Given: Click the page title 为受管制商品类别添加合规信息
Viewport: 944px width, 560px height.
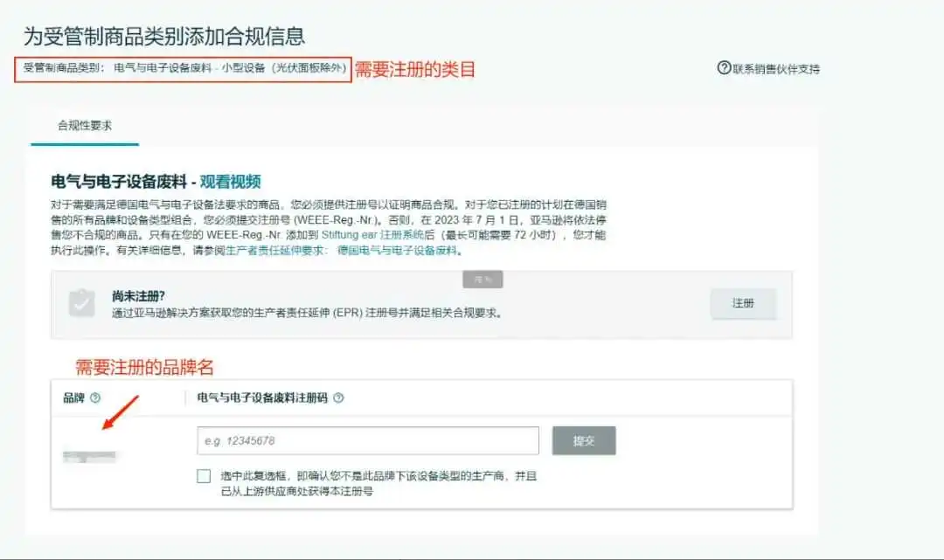Looking at the screenshot, I should [164, 36].
